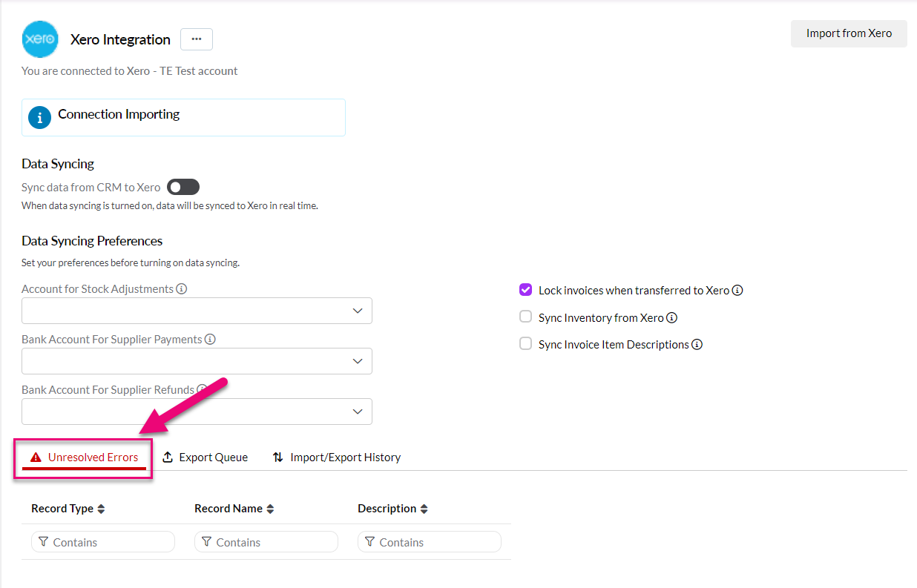Switch to Import/Export History tab
This screenshot has width=917, height=588.
click(336, 457)
